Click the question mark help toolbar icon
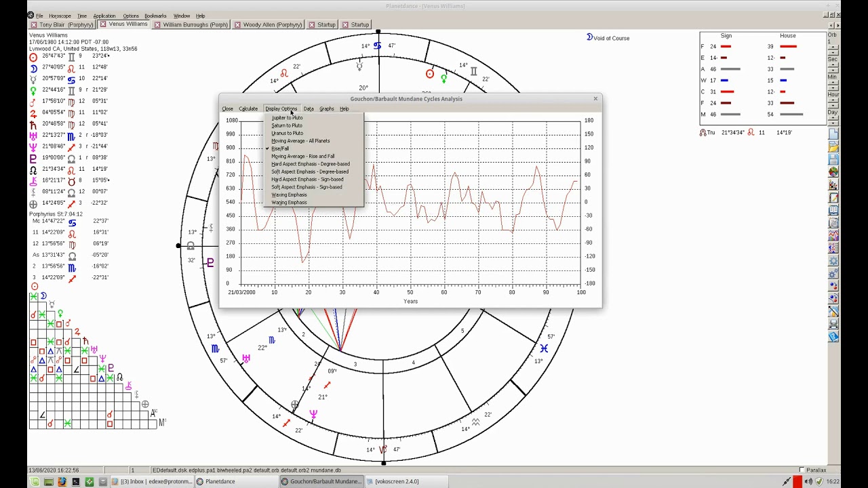Screen dimensions: 868x488 (833, 335)
